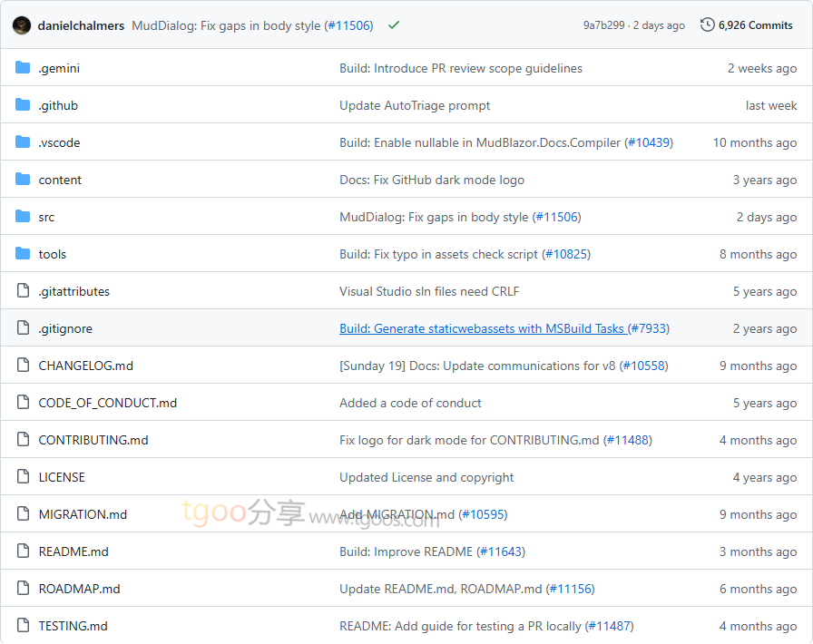Viewport: 813px width, 644px height.
Task: Click the README.md file icon
Action: pyautogui.click(x=23, y=551)
